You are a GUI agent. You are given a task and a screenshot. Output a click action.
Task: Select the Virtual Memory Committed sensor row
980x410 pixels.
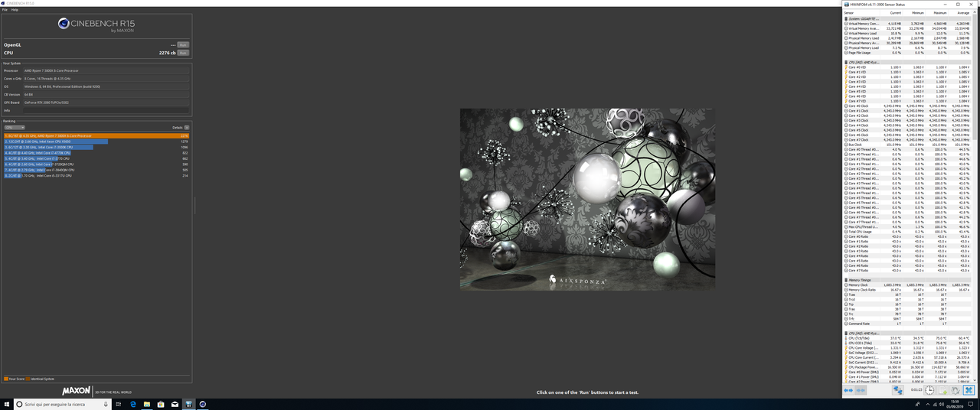tap(907, 24)
